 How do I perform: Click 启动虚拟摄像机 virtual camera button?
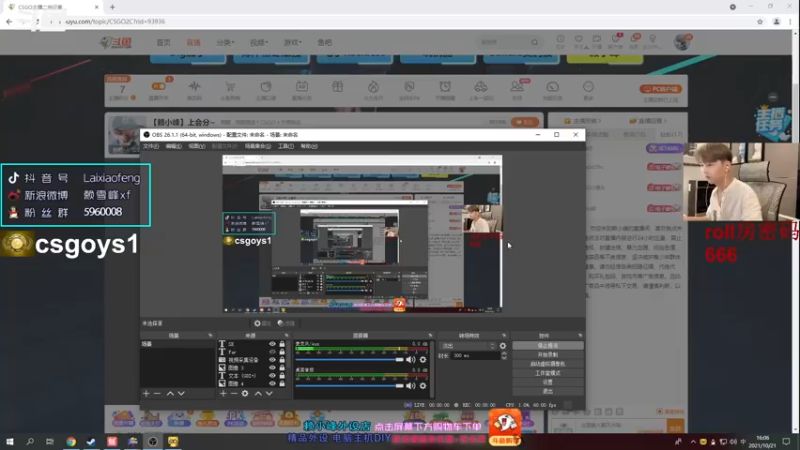547,364
